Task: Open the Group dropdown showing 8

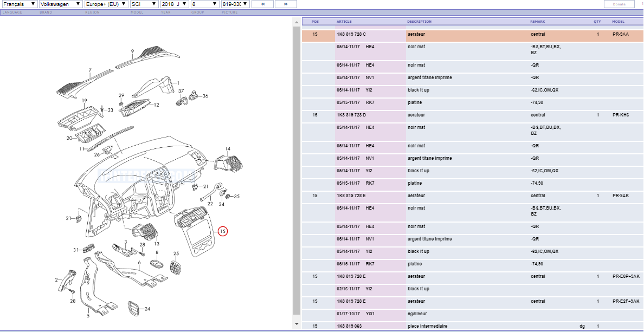Action: (x=205, y=4)
